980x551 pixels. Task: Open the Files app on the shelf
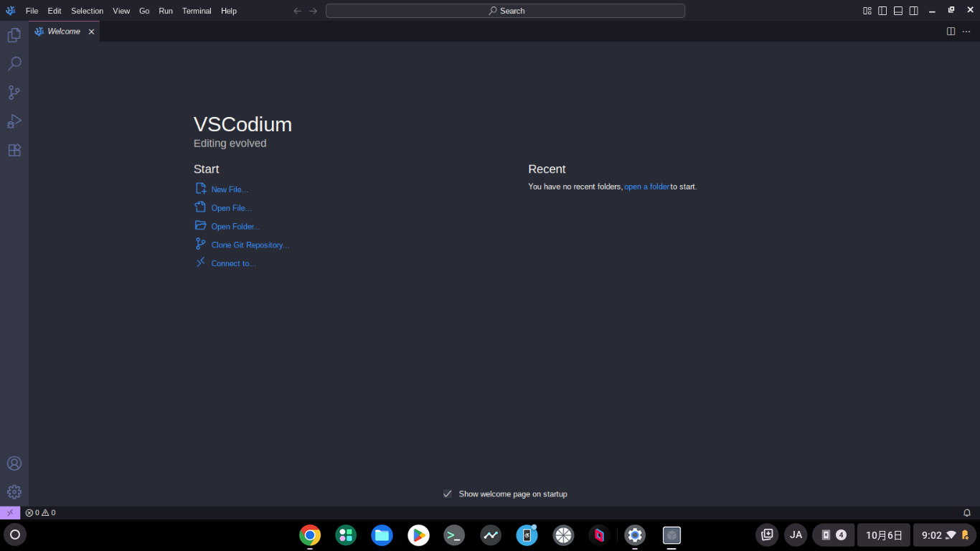[382, 535]
